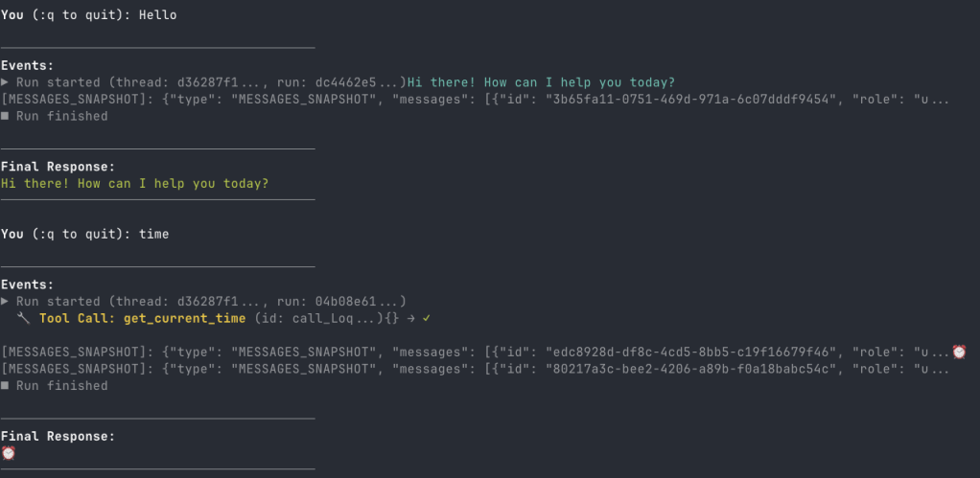Click the "Final Response:" heading above the alarm clock
980x478 pixels.
[x=58, y=436]
